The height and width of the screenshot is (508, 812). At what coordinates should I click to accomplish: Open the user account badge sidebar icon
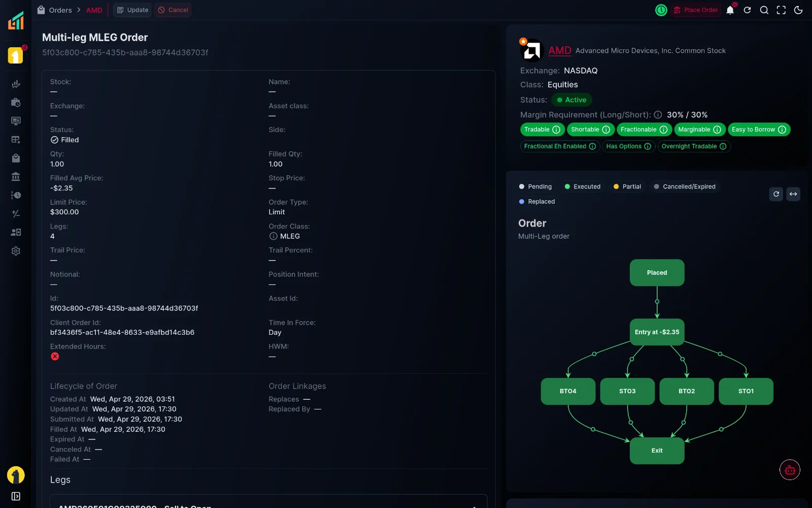point(16,232)
